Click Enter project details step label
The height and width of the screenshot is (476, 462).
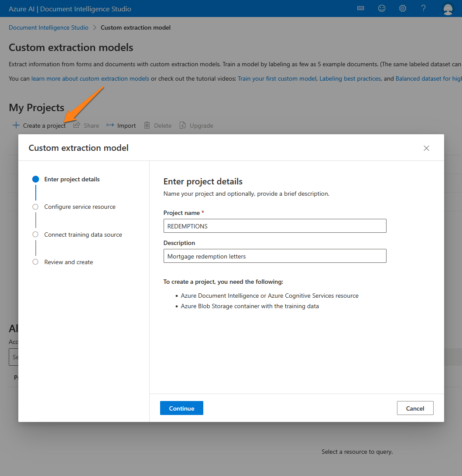pyautogui.click(x=72, y=180)
